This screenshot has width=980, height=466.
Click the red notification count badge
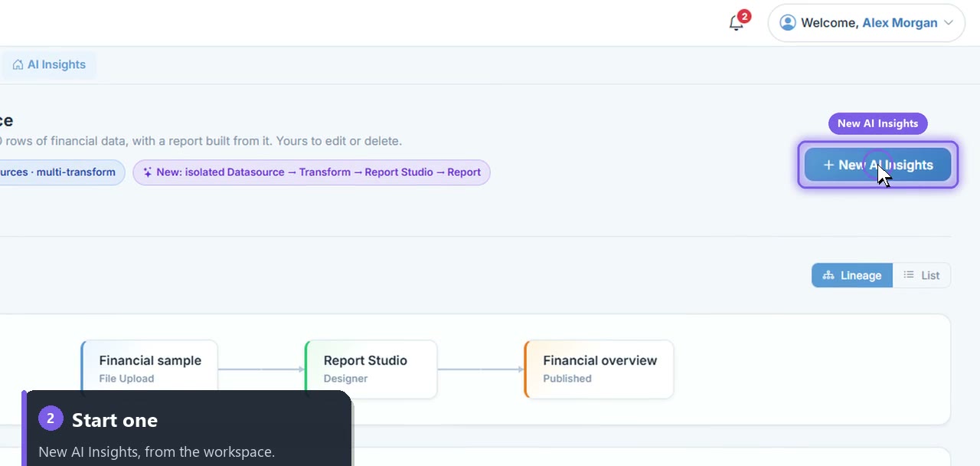[743, 16]
